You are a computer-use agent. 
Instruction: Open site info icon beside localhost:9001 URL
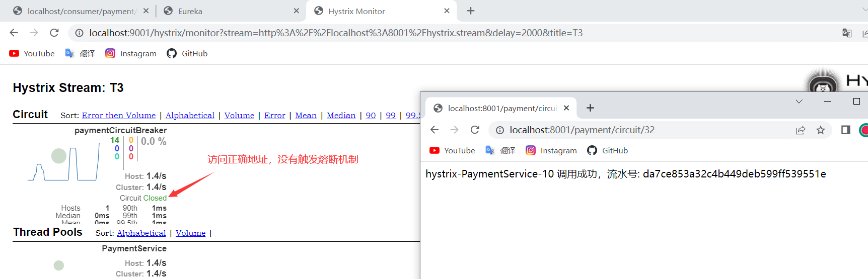[79, 33]
